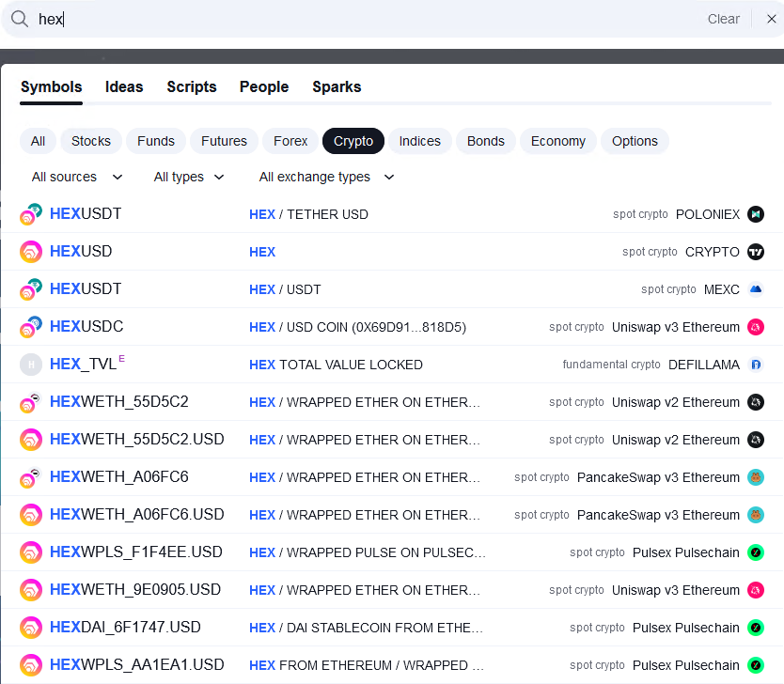The width and height of the screenshot is (784, 684).
Task: Select the All category filter
Action: 38,141
